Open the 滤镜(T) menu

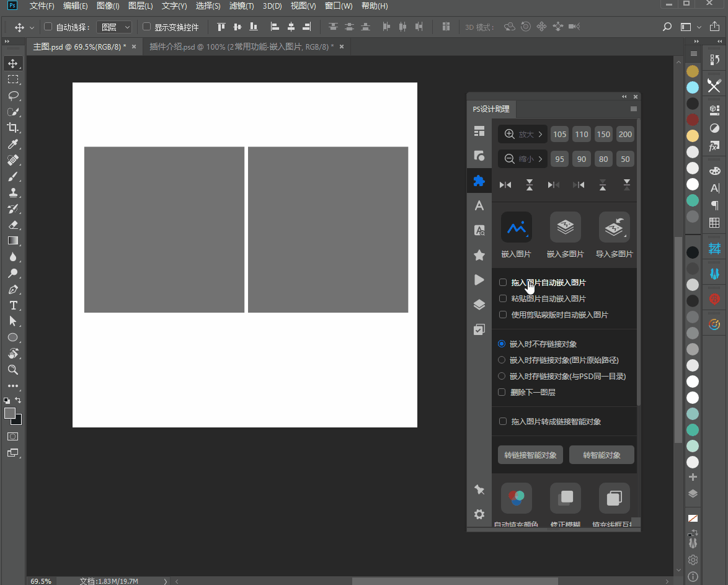(241, 6)
